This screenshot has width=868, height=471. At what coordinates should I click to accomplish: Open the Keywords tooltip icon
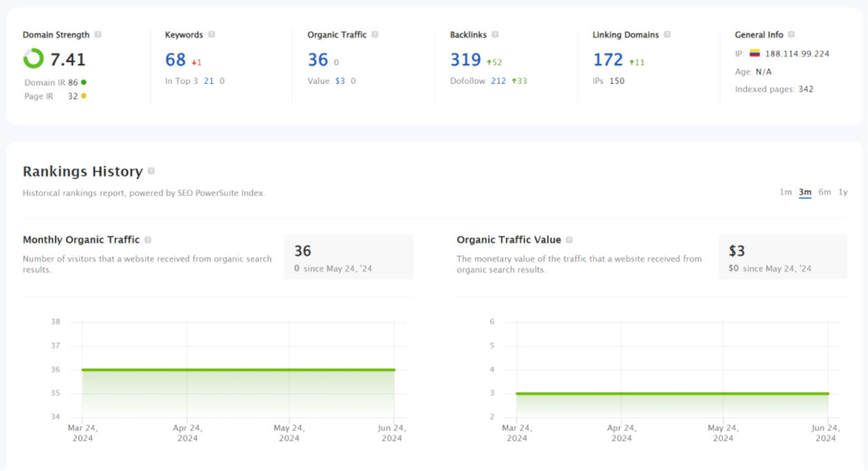211,34
